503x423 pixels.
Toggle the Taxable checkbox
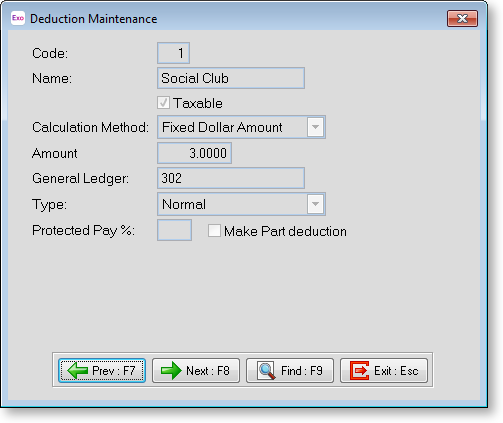point(163,103)
